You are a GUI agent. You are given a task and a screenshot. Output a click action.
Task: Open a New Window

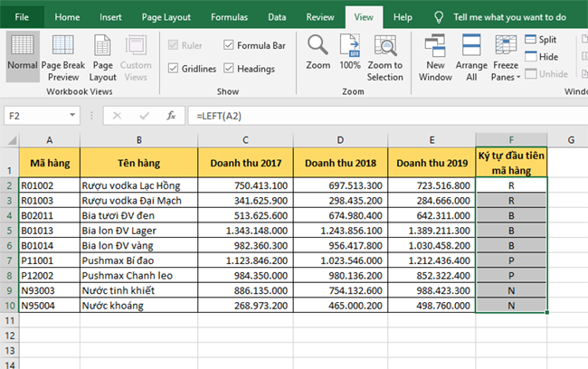click(436, 47)
